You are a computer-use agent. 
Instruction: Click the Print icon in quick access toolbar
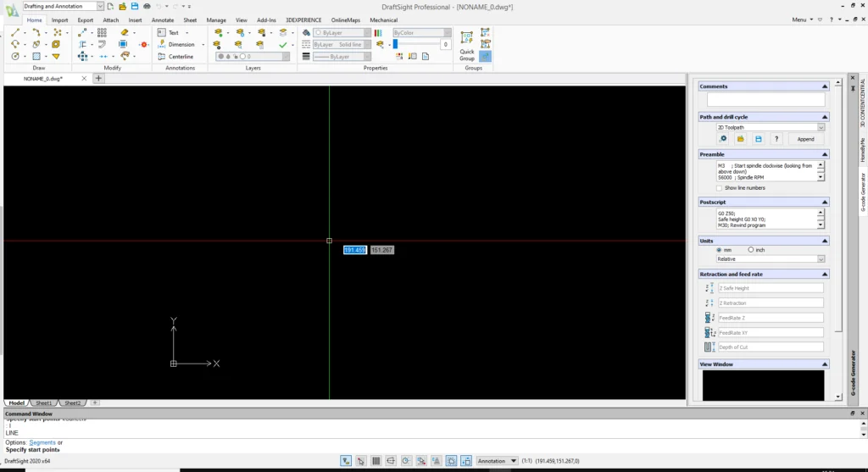(147, 6)
